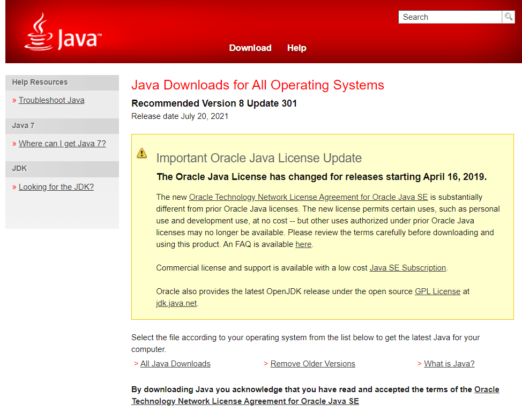Open Remove Older Versions
The height and width of the screenshot is (420, 522).
pos(312,363)
